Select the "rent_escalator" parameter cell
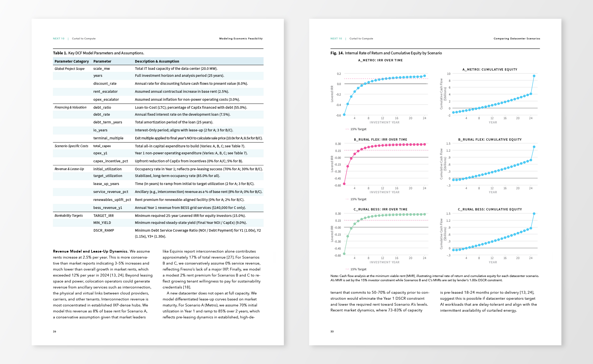The width and height of the screenshot is (593, 364). tap(105, 91)
